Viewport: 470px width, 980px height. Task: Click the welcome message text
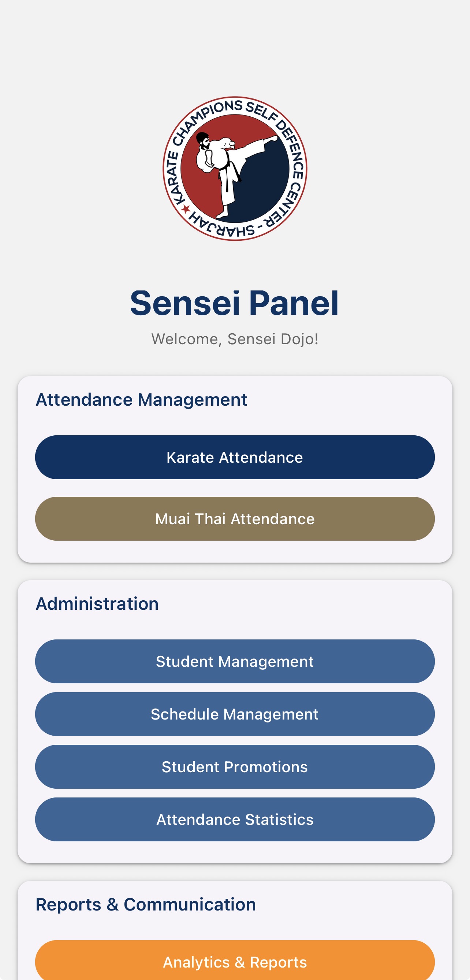tap(235, 338)
